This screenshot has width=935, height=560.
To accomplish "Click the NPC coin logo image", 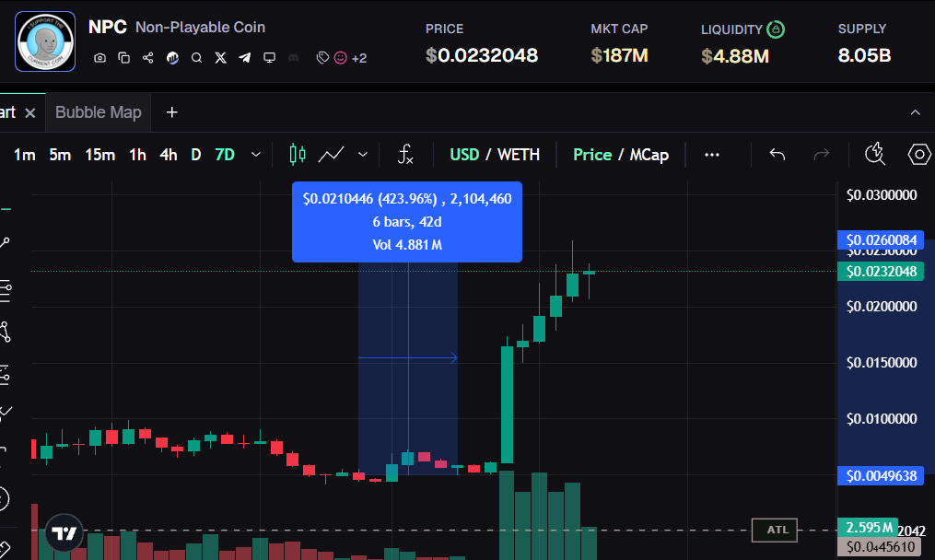I will click(x=45, y=41).
